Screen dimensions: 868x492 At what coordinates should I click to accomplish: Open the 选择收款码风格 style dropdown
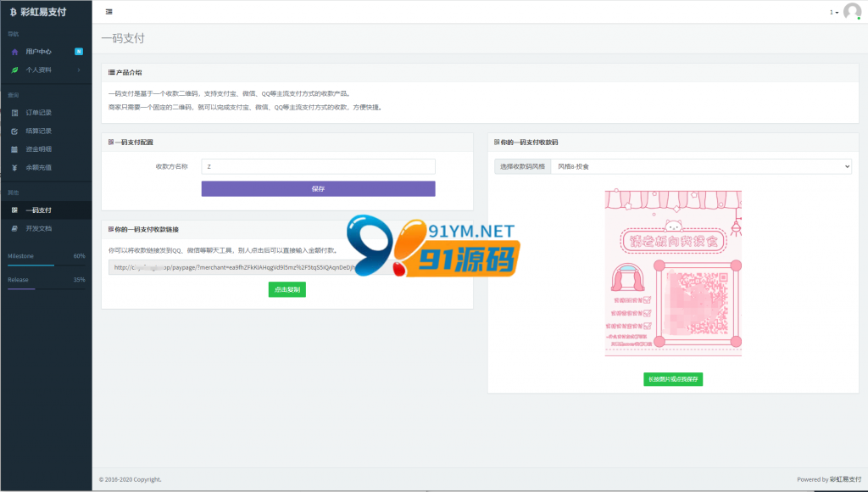coord(701,166)
